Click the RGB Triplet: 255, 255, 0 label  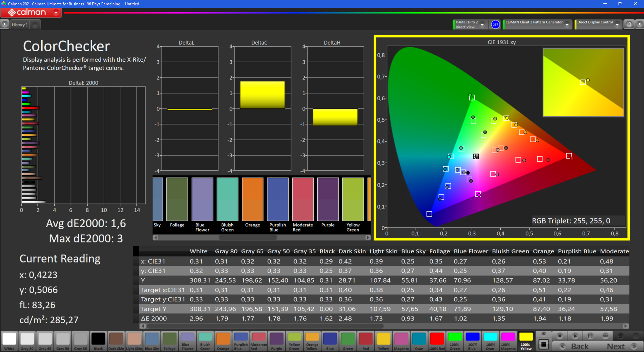click(571, 221)
